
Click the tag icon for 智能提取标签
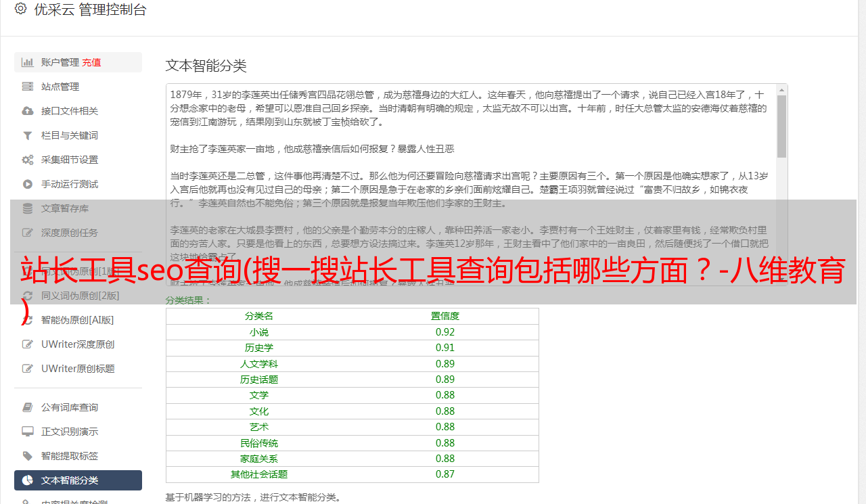click(28, 456)
